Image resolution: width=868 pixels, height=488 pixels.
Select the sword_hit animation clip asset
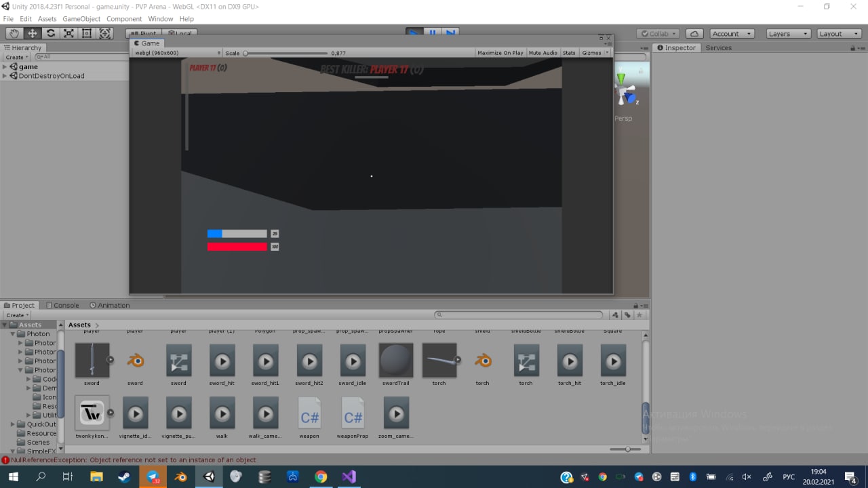click(222, 365)
